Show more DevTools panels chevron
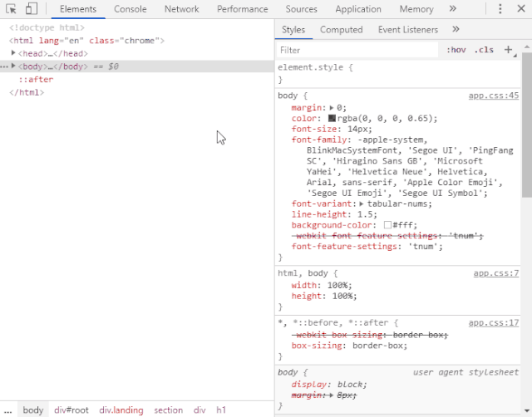The height and width of the screenshot is (417, 532). (x=452, y=8)
